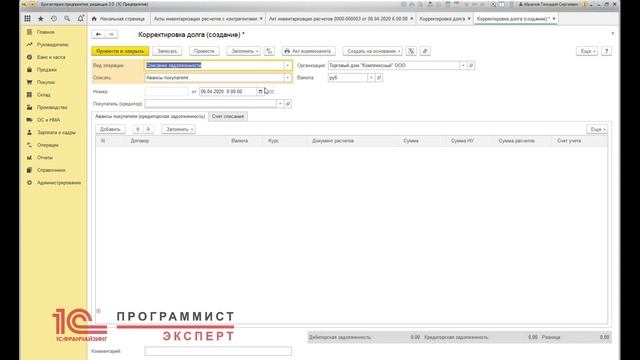Click Записать button
640x360 pixels.
[167, 51]
